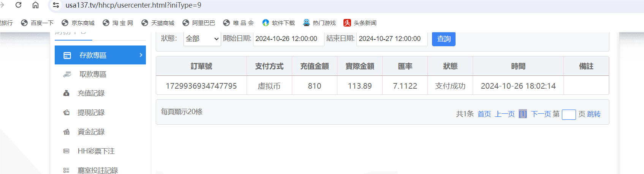Click the 充值金額 column header
The height and width of the screenshot is (174, 644).
[x=315, y=66]
